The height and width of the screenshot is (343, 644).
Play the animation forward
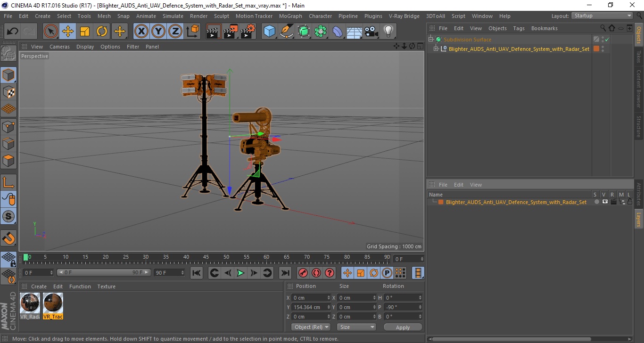(240, 273)
